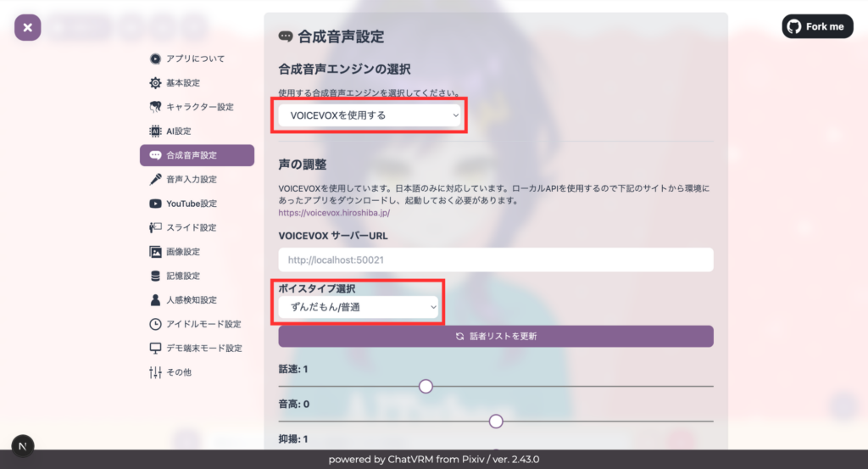
Task: Click the presenter icon beside スライド設定
Action: coord(155,227)
